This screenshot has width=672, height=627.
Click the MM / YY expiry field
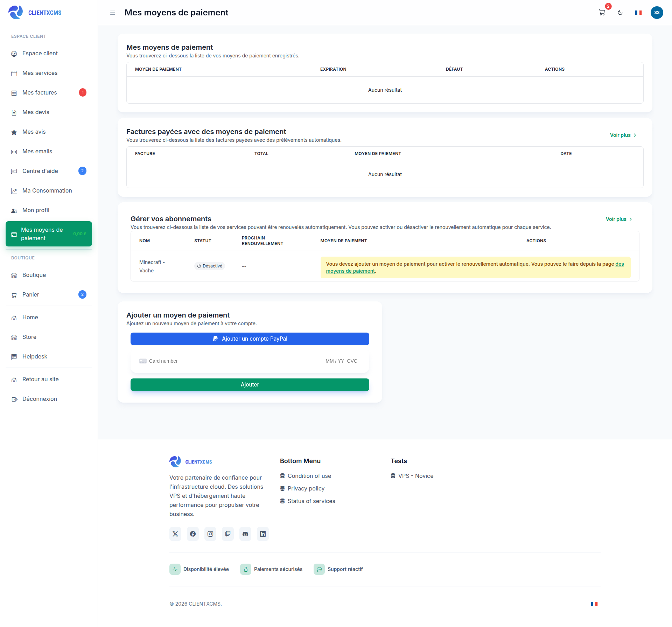(335, 361)
